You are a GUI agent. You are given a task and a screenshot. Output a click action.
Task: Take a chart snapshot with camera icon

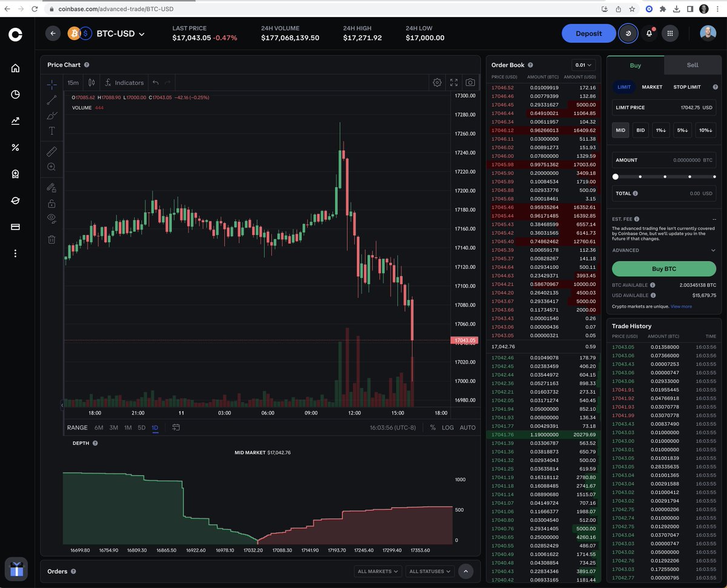click(470, 82)
